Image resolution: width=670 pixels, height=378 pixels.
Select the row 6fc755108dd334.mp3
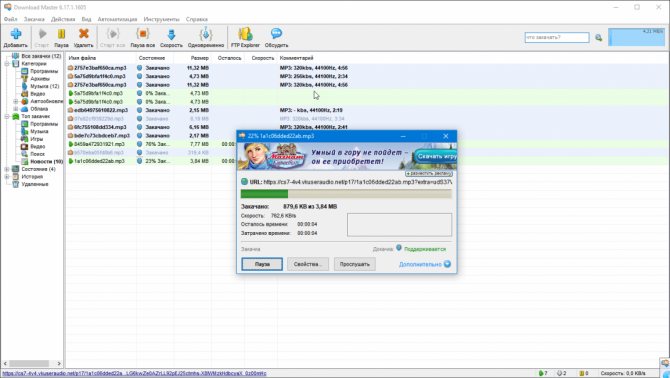click(x=367, y=127)
